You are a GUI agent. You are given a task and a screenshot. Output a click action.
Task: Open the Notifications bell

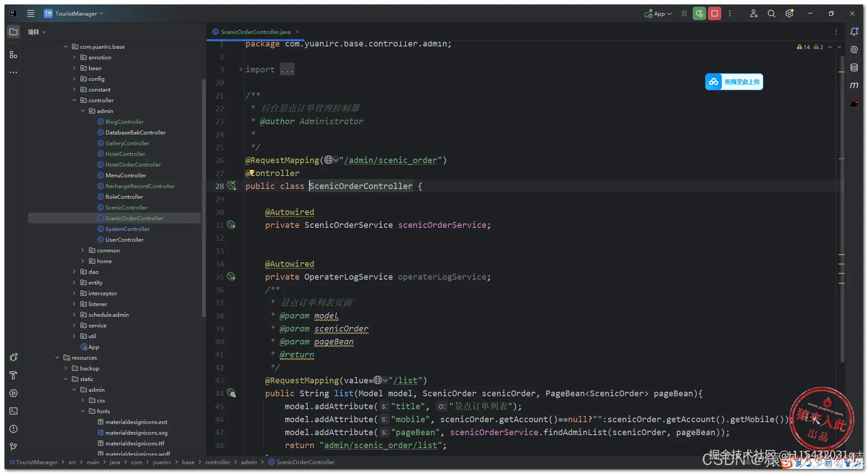(x=854, y=32)
